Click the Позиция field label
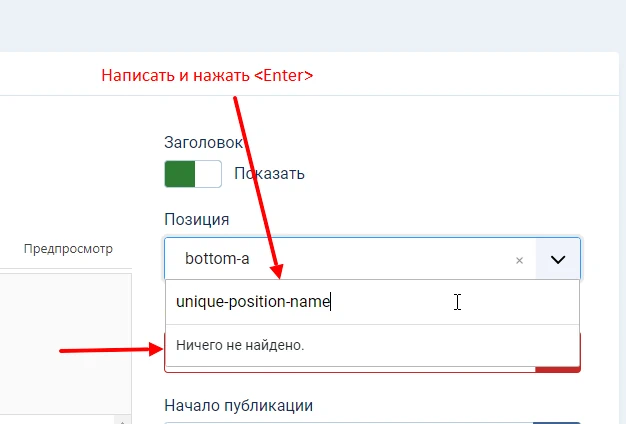This screenshot has height=424, width=626. [196, 219]
